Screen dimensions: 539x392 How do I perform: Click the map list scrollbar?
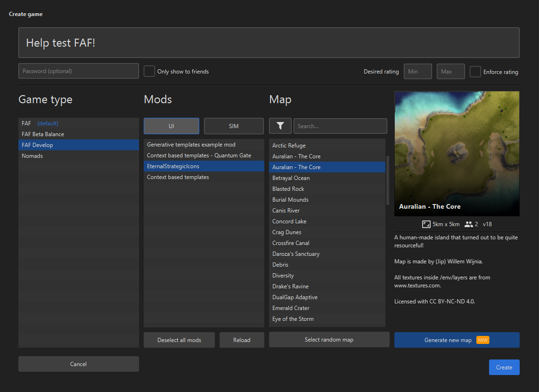387,180
